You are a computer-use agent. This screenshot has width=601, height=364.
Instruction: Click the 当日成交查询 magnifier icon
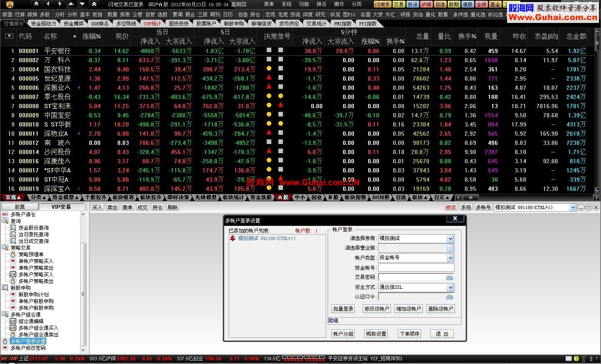pyautogui.click(x=13, y=241)
